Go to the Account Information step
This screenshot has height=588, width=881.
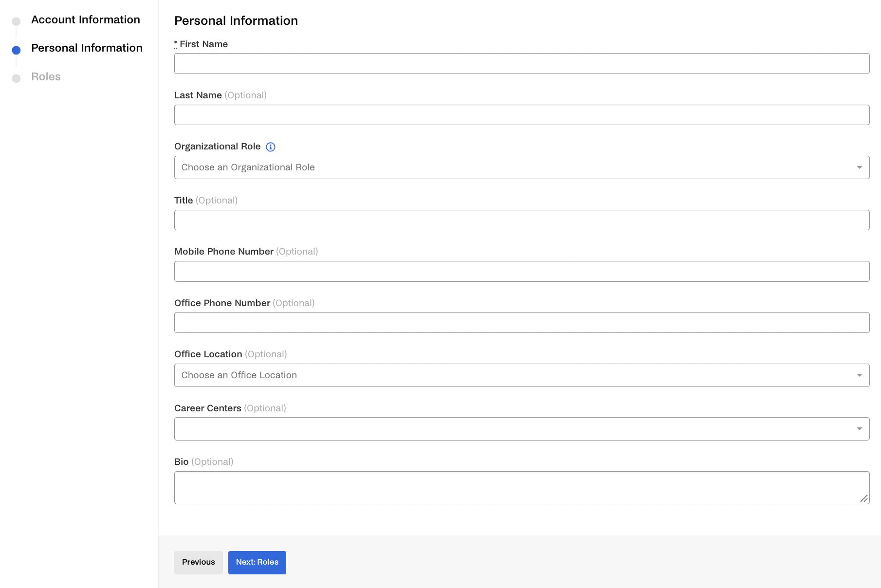(x=86, y=20)
